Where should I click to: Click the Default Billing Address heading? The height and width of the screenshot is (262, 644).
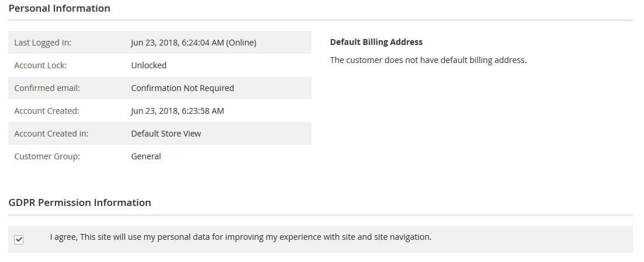pyautogui.click(x=376, y=42)
